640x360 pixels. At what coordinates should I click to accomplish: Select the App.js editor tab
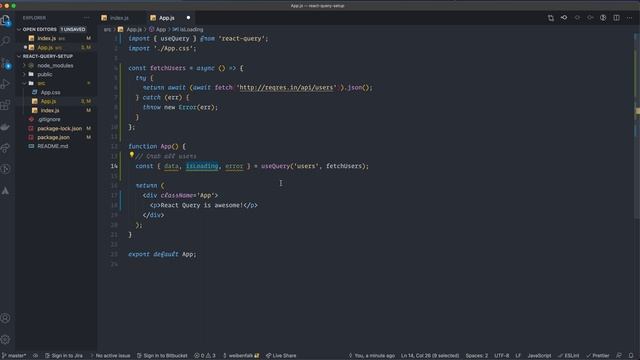167,18
